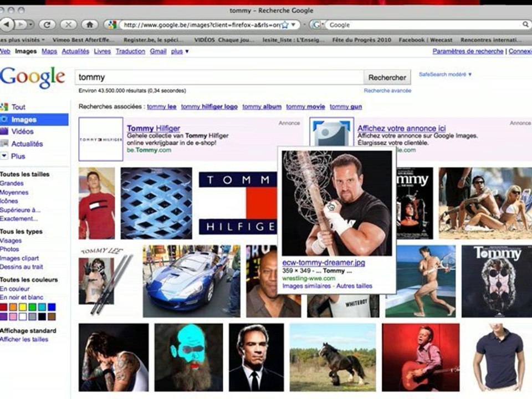Open URL bar dropdown arrow
This screenshot has height=399, width=532.
(x=294, y=25)
